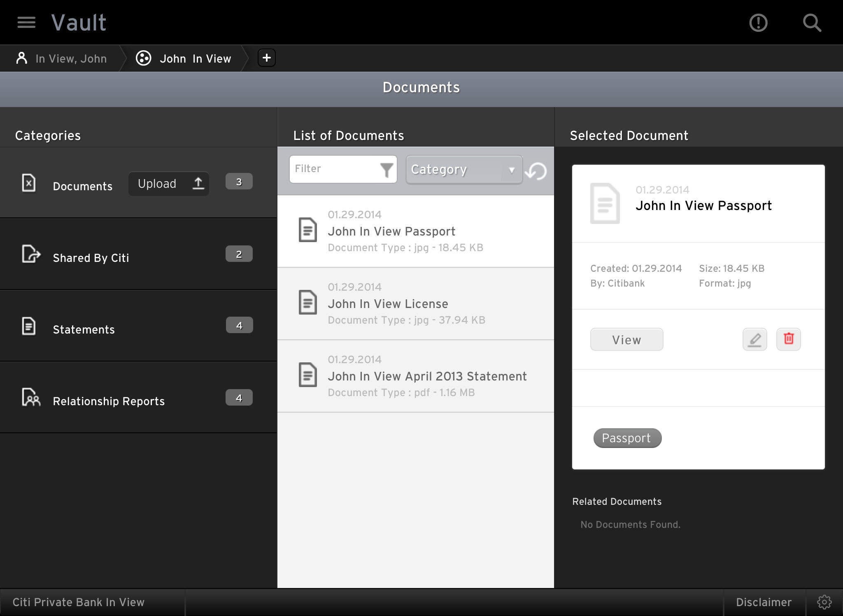Click the Documents count badge 3
The image size is (843, 616).
(x=239, y=182)
